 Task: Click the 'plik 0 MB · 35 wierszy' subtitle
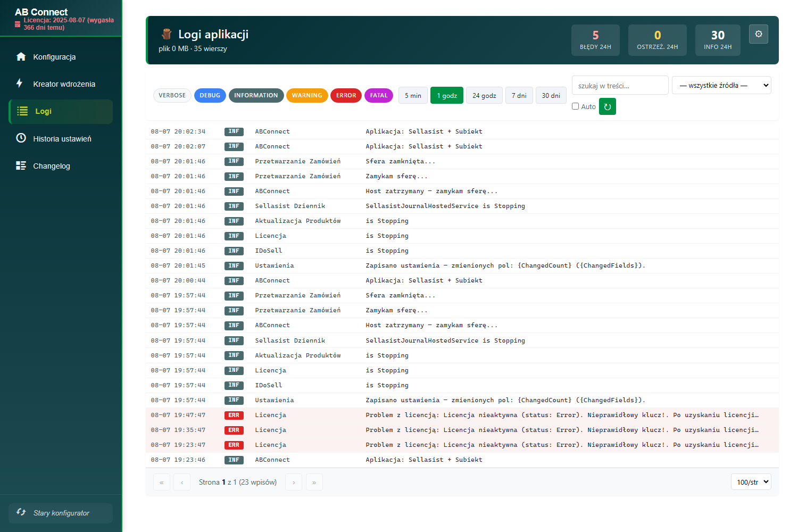point(193,48)
